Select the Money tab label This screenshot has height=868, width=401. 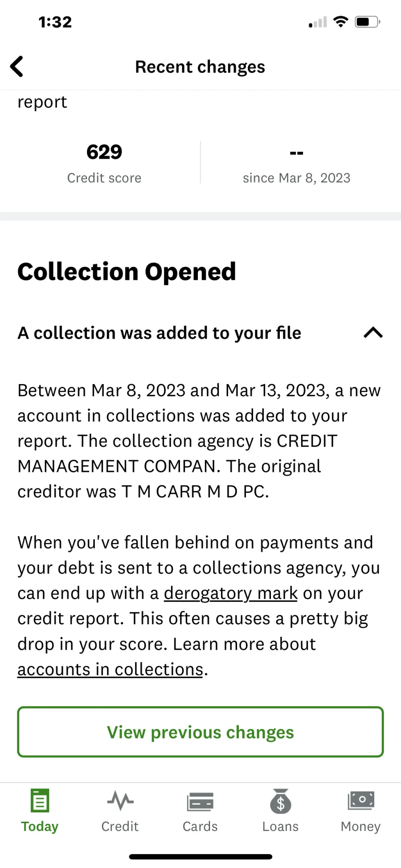pyautogui.click(x=360, y=827)
